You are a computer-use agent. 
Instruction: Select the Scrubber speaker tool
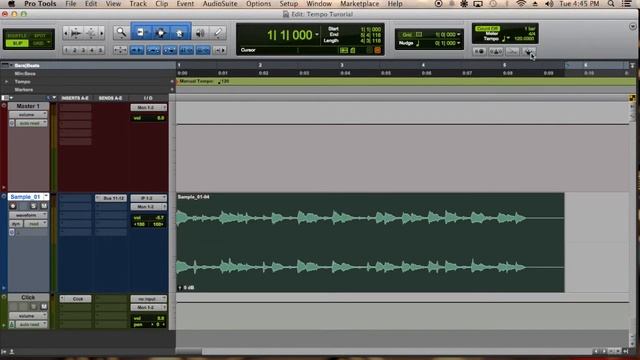200,33
